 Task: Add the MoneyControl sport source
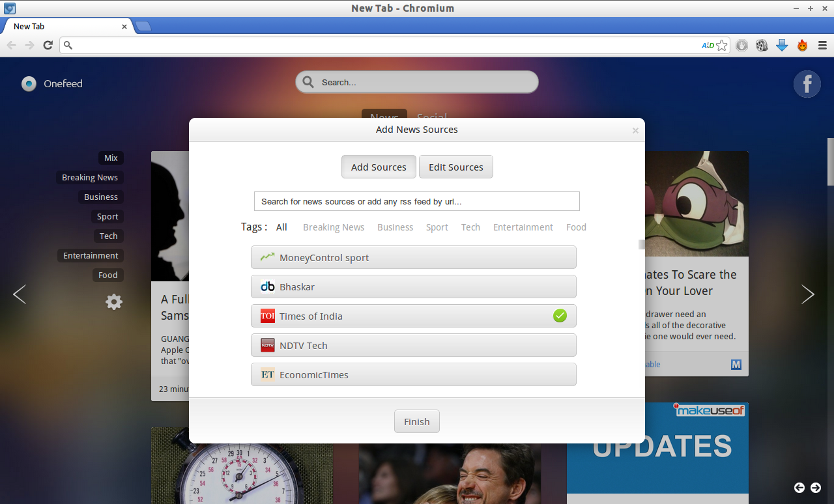pyautogui.click(x=414, y=257)
